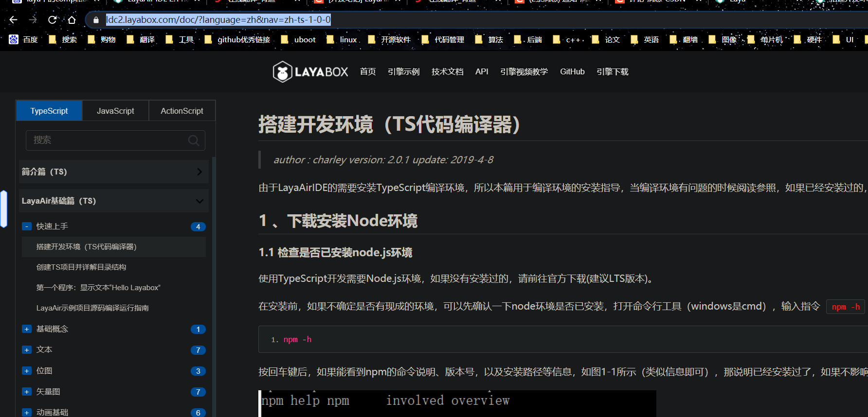Open the 搜索 bookmark folder
The width and height of the screenshot is (868, 417).
(63, 39)
